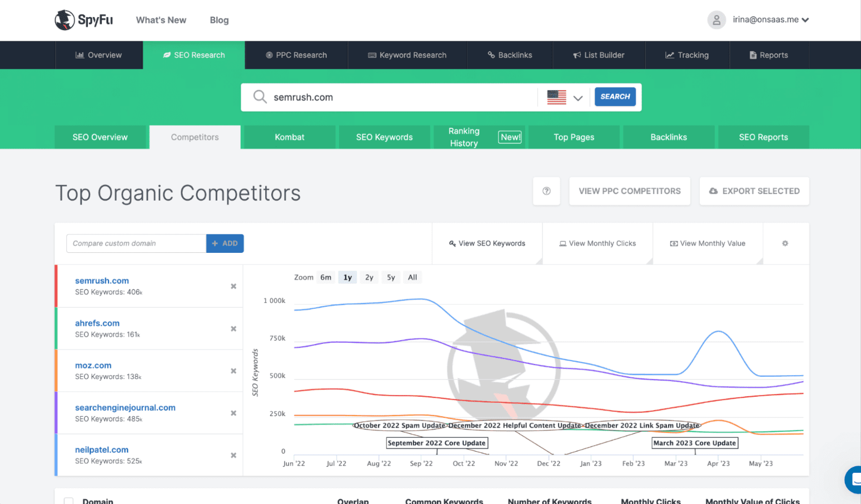Click VIEW PPC COMPETITORS button
This screenshot has width=861, height=504.
(x=630, y=191)
